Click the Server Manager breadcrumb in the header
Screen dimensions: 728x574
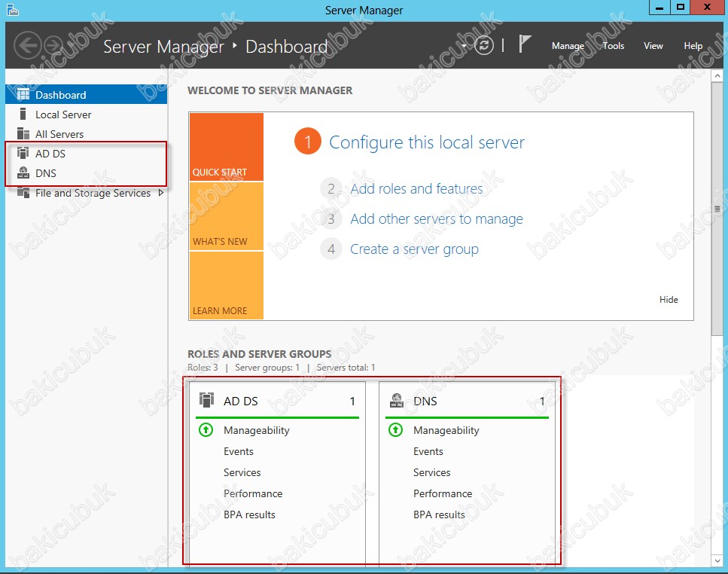point(163,47)
